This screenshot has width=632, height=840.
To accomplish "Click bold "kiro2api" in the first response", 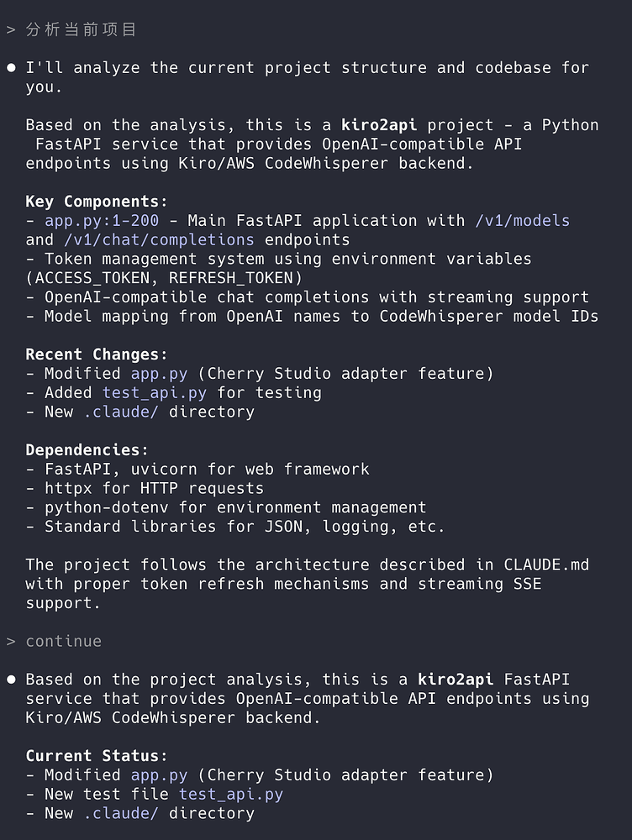I will 379,125.
